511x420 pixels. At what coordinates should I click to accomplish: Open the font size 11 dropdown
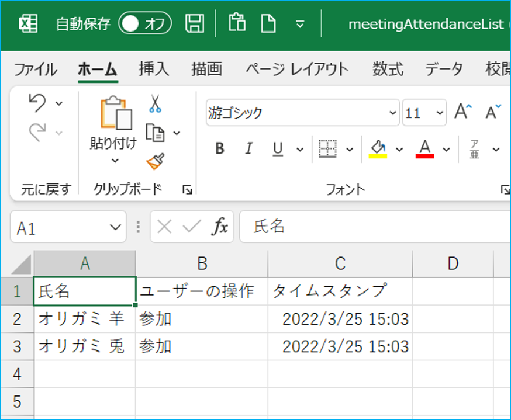pyautogui.click(x=440, y=113)
